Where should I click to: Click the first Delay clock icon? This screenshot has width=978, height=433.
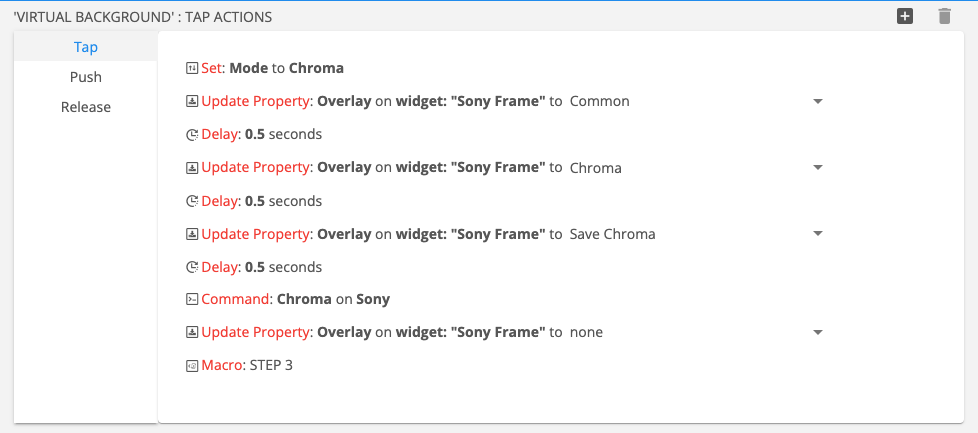(192, 134)
